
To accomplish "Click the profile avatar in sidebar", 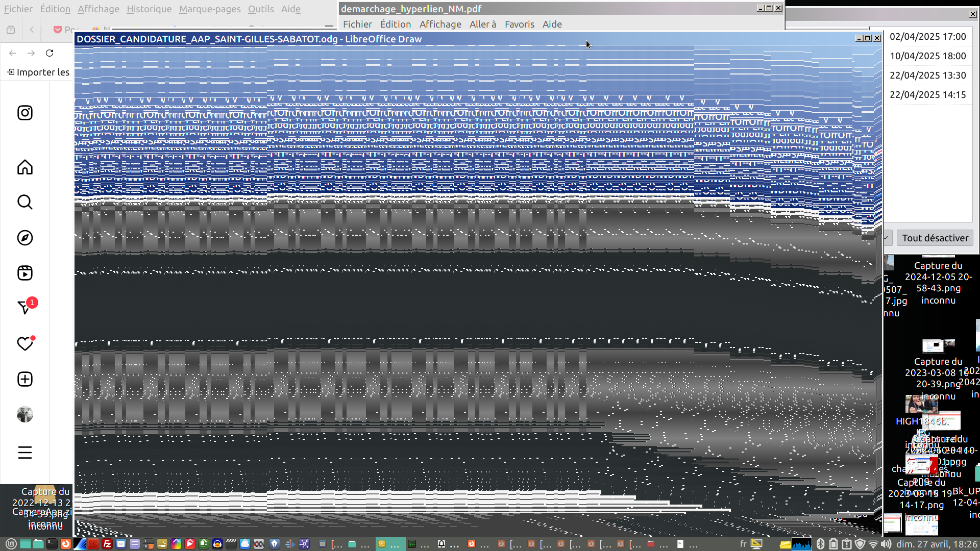I will point(24,414).
